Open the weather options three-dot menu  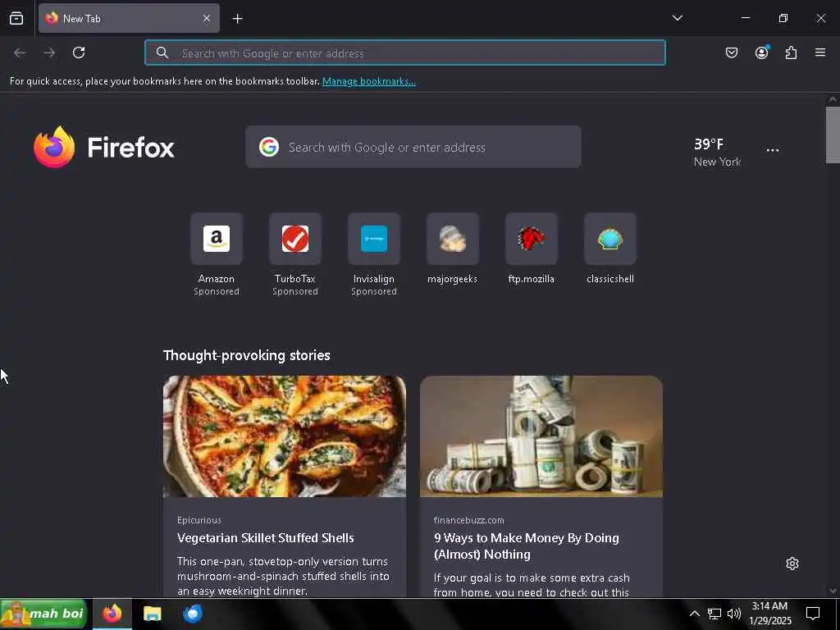tap(773, 151)
